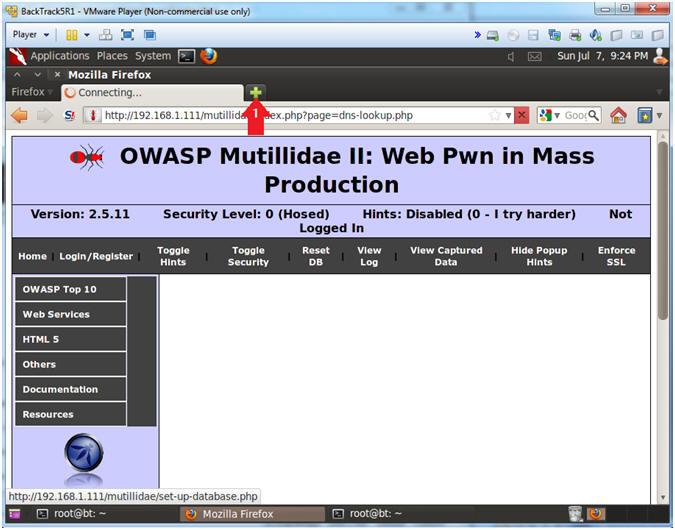
Task: Click Enforce SSL link
Action: coord(616,256)
